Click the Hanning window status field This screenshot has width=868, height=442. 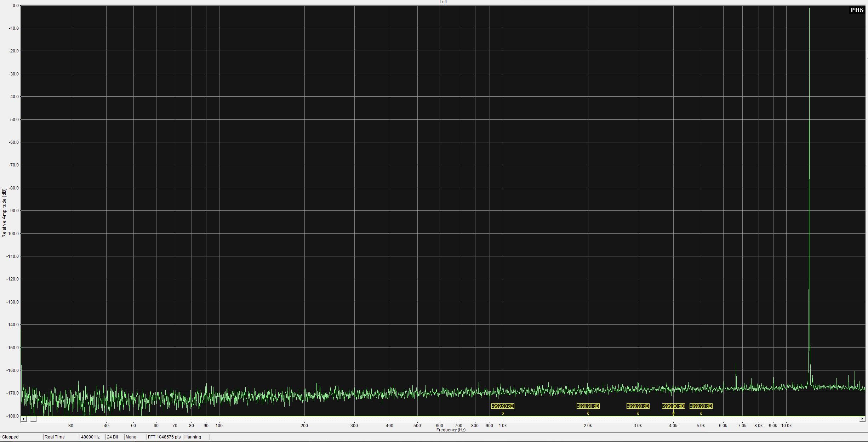(x=196, y=437)
